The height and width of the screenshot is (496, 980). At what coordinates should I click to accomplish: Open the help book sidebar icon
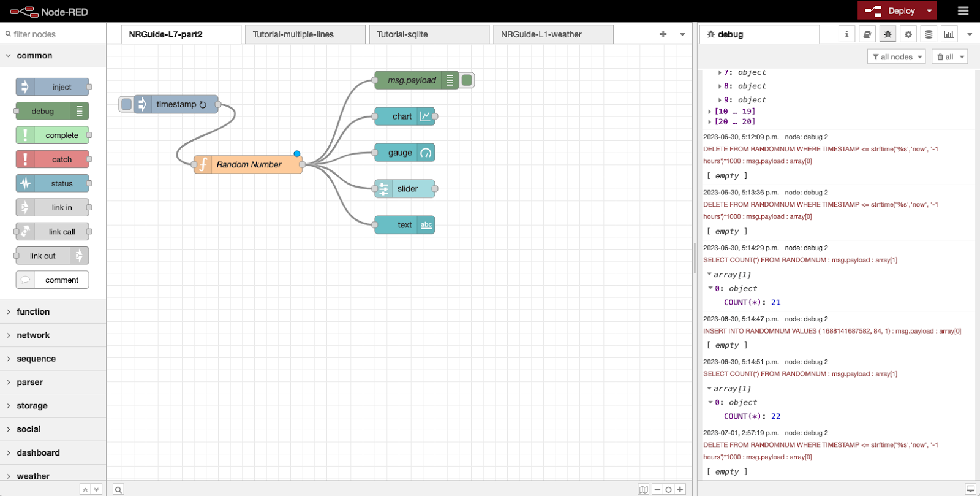coord(867,34)
